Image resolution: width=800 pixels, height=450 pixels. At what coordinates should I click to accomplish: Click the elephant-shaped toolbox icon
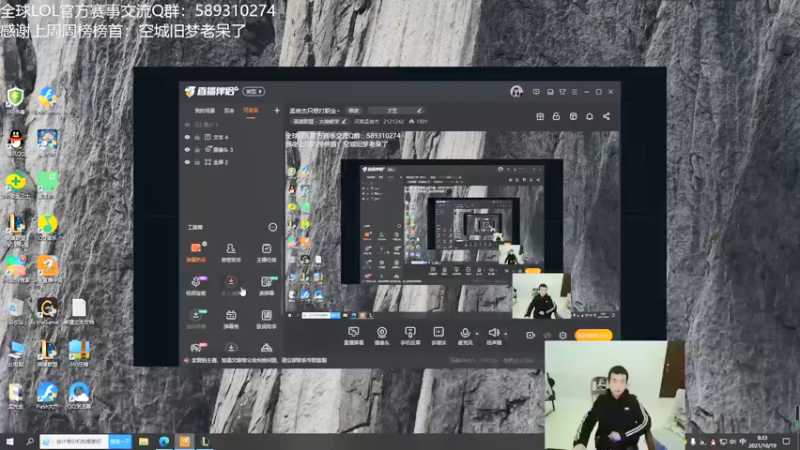click(x=196, y=347)
